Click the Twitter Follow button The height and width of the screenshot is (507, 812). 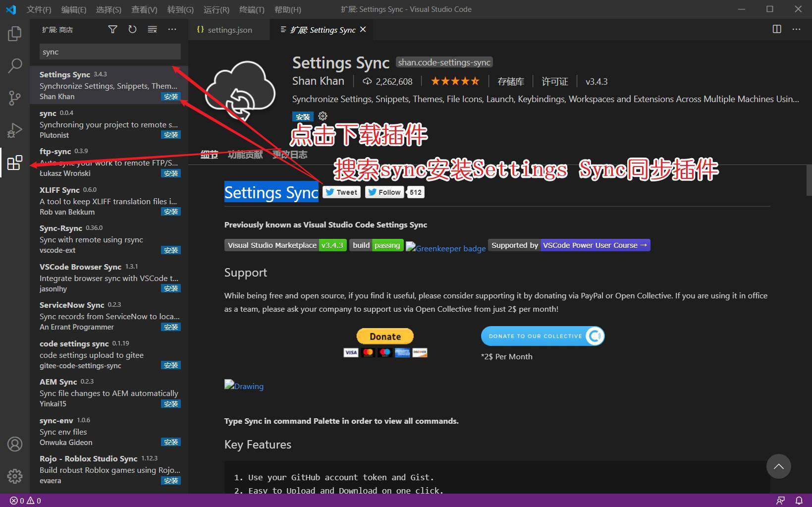point(384,192)
